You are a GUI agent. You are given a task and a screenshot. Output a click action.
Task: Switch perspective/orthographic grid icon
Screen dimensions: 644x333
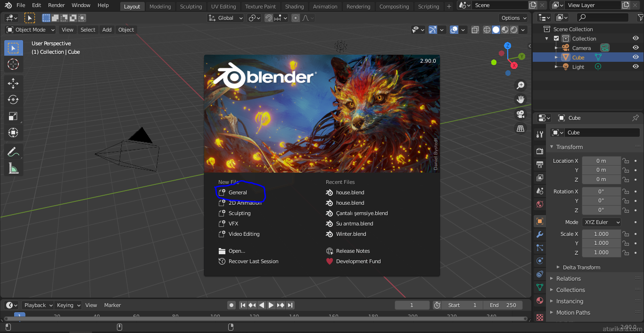(520, 128)
